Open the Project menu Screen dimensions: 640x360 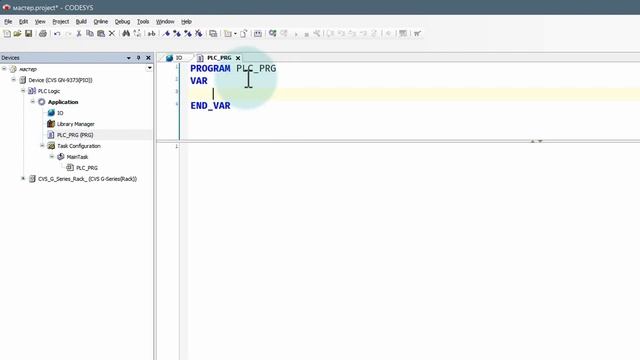coord(60,22)
